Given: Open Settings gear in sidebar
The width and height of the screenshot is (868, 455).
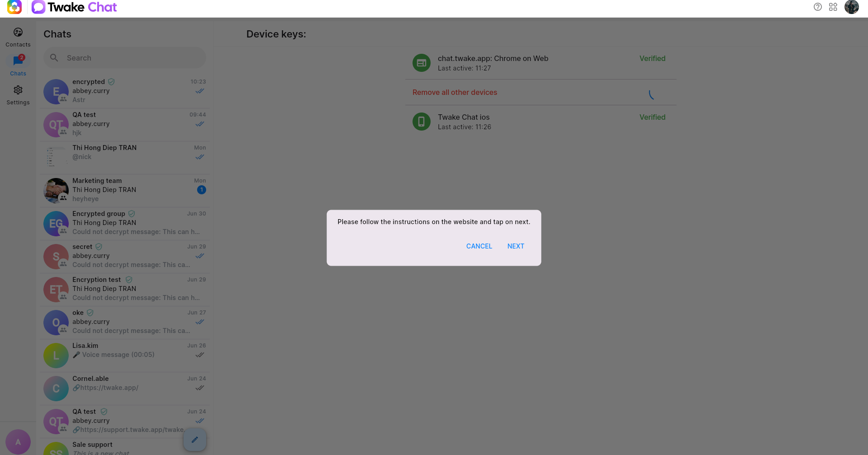Looking at the screenshot, I should pos(18,95).
